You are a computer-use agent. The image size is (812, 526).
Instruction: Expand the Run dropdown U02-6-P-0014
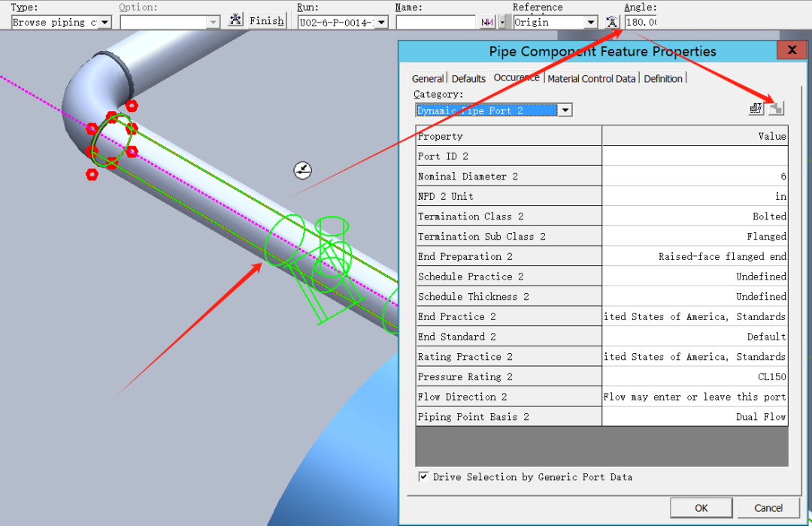tap(382, 23)
